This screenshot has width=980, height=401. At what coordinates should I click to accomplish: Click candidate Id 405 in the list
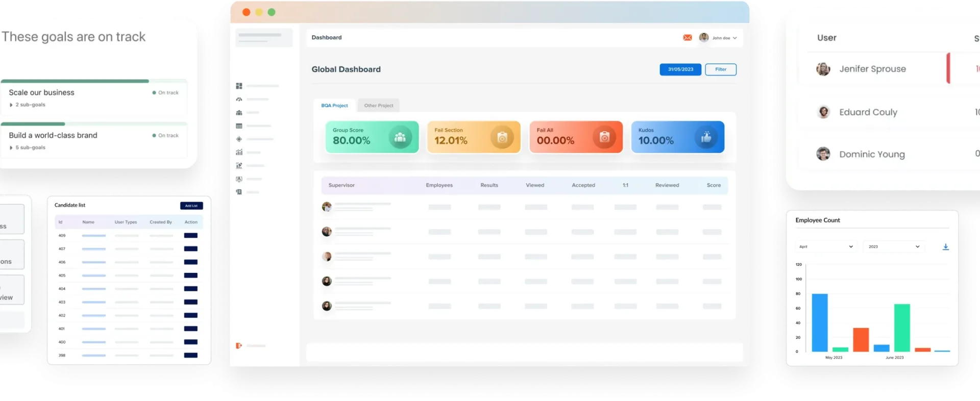click(x=62, y=275)
